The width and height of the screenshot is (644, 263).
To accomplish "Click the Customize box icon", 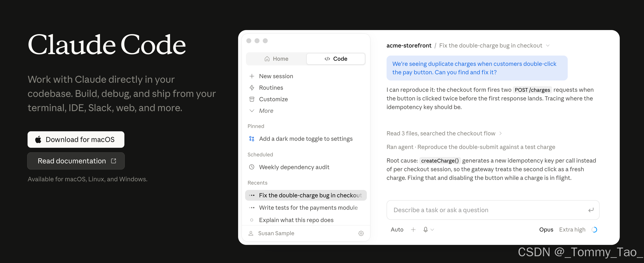I will click(252, 99).
